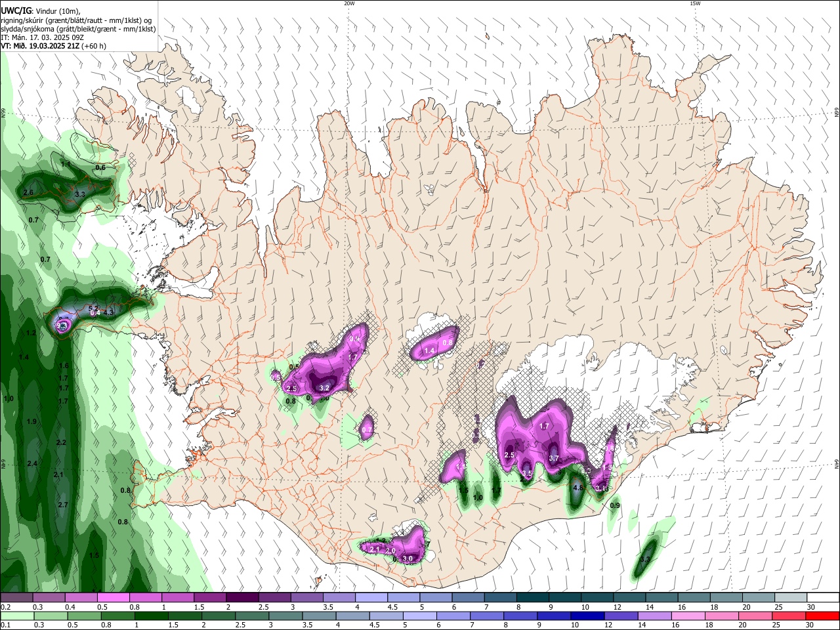The height and width of the screenshot is (630, 840).
Task: Select bright pink snow swatch between 0.5 and 0.8
Action: pyautogui.click(x=113, y=598)
